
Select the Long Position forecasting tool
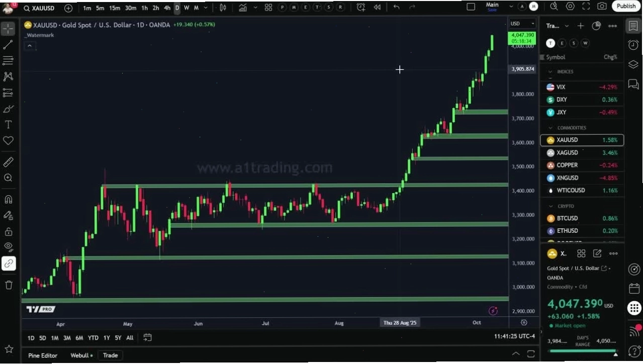(8, 93)
